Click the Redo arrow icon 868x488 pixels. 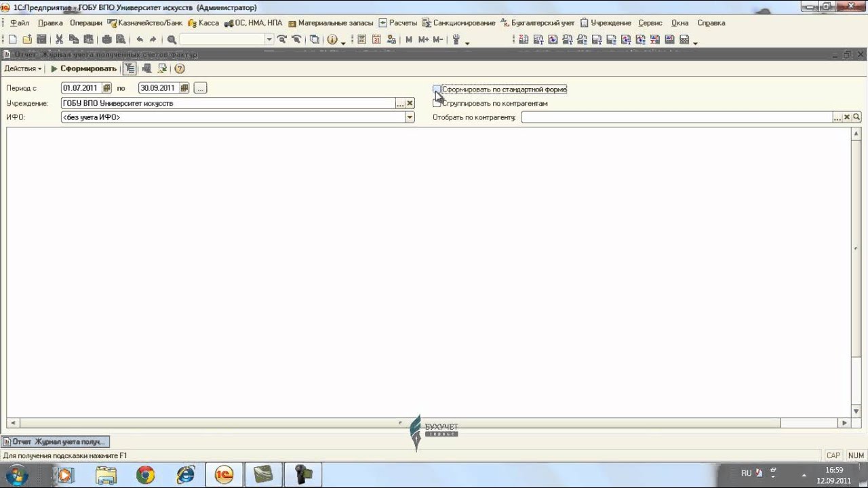click(x=153, y=40)
